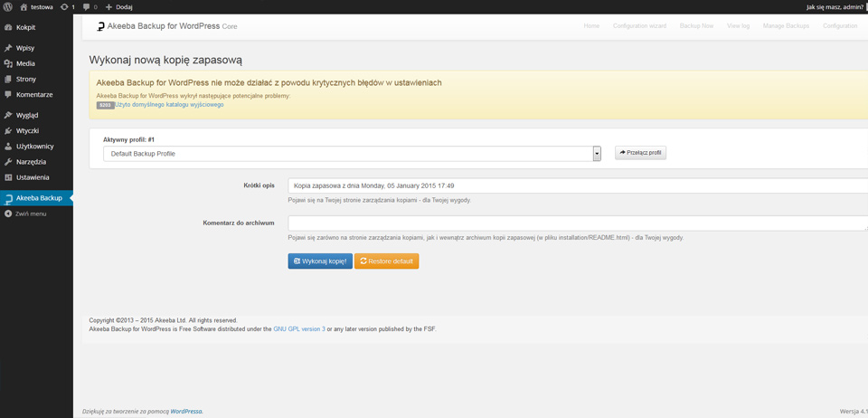Click the Restore default button
The width and height of the screenshot is (868, 418).
point(386,261)
